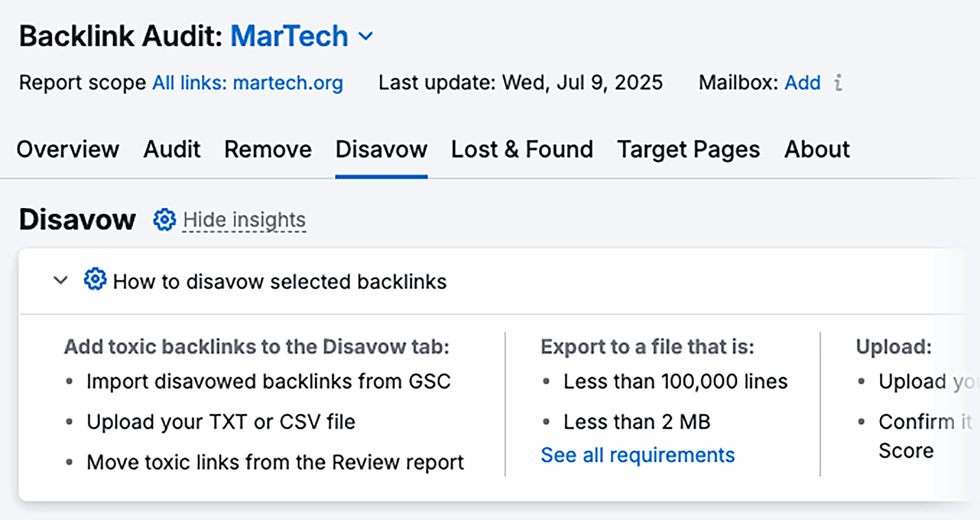Image resolution: width=980 pixels, height=520 pixels.
Task: Click the bullet item Upload your TXT or CSV file
Action: [221, 421]
